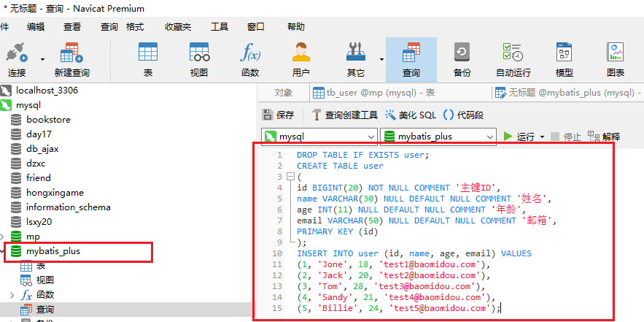Switch to 无标题 @mybatis_plus query tab

(569, 93)
